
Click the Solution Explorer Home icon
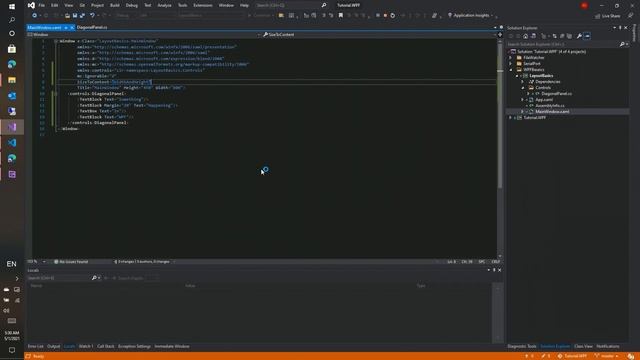point(525,36)
